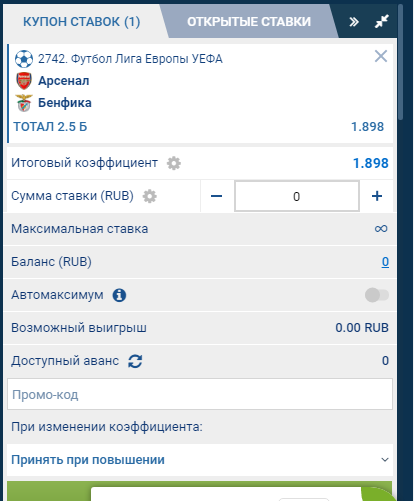Image resolution: width=414 pixels, height=501 pixels.
Task: Switch to Открытые ставки tab
Action: click(249, 22)
